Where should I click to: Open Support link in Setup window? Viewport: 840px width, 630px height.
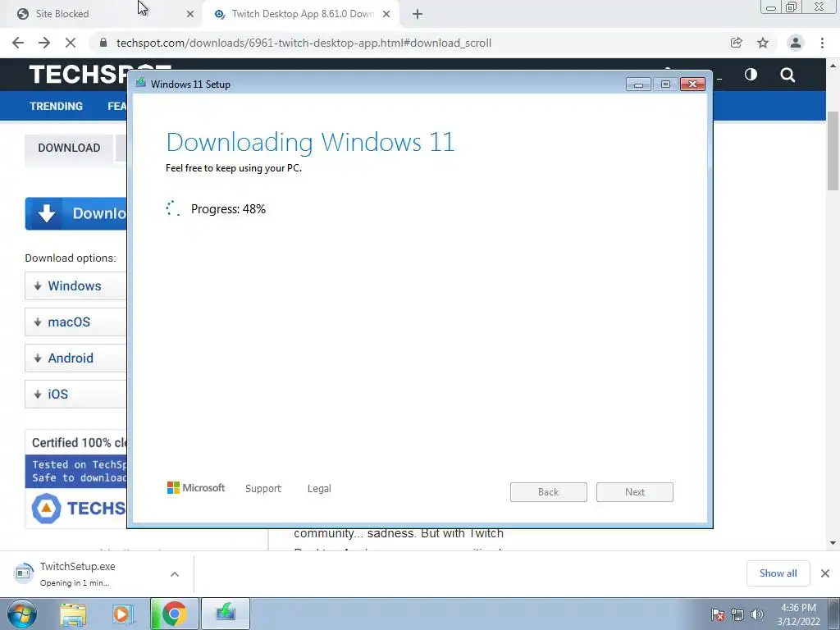(263, 489)
